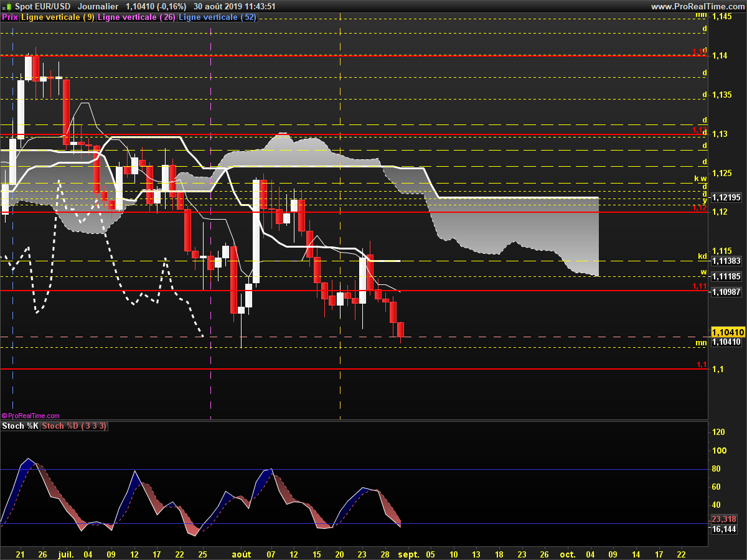The image size is (747, 560).
Task: Select the 'Prix' indicator label
Action: (10, 17)
